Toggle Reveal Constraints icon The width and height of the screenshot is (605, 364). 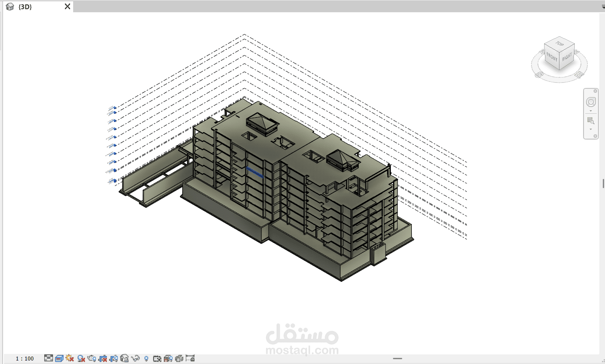(190, 358)
